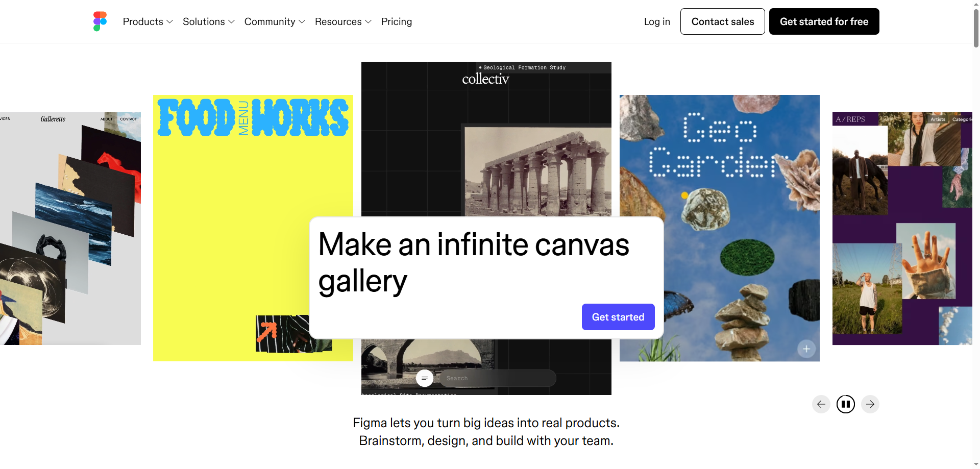980x469 pixels.
Task: Click the Search field in collectiv preview
Action: [498, 378]
